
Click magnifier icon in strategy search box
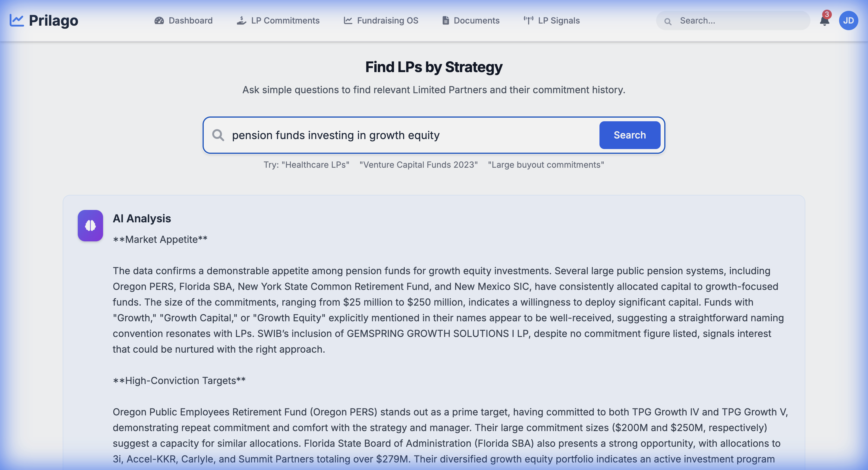pyautogui.click(x=218, y=135)
